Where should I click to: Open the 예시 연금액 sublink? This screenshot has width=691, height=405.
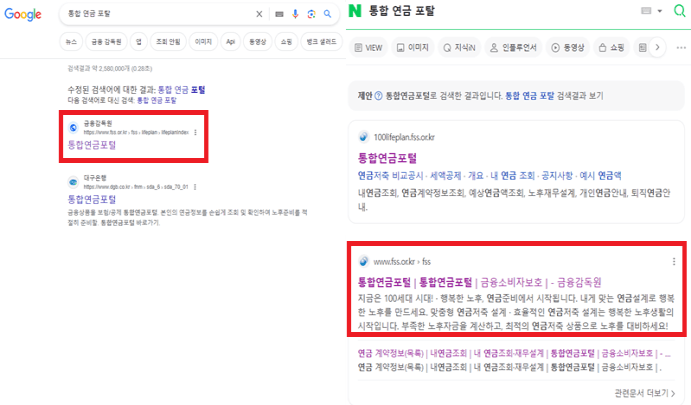(x=600, y=176)
